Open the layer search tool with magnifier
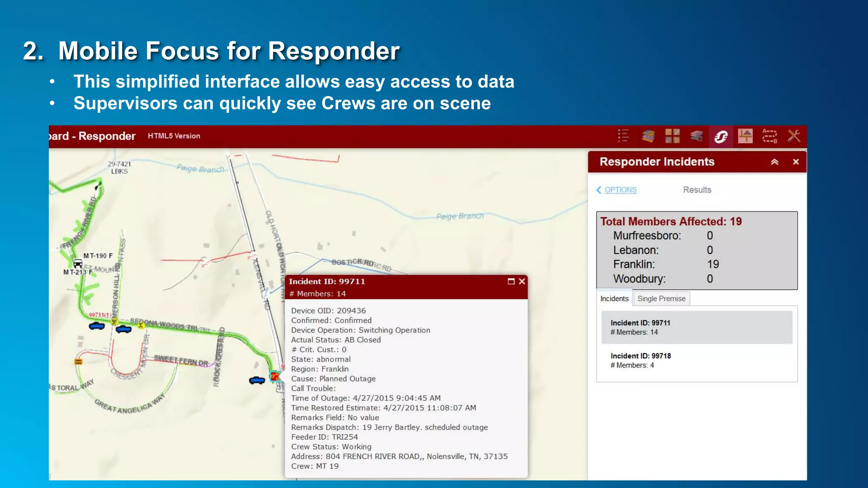The width and height of the screenshot is (868, 488). pyautogui.click(x=696, y=136)
